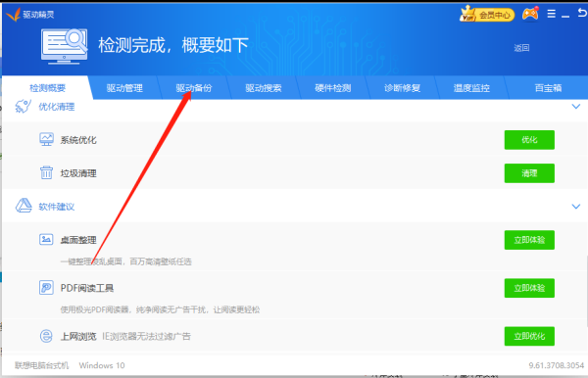
Task: Click the PDF阅读工具 icon
Action: coord(46,288)
